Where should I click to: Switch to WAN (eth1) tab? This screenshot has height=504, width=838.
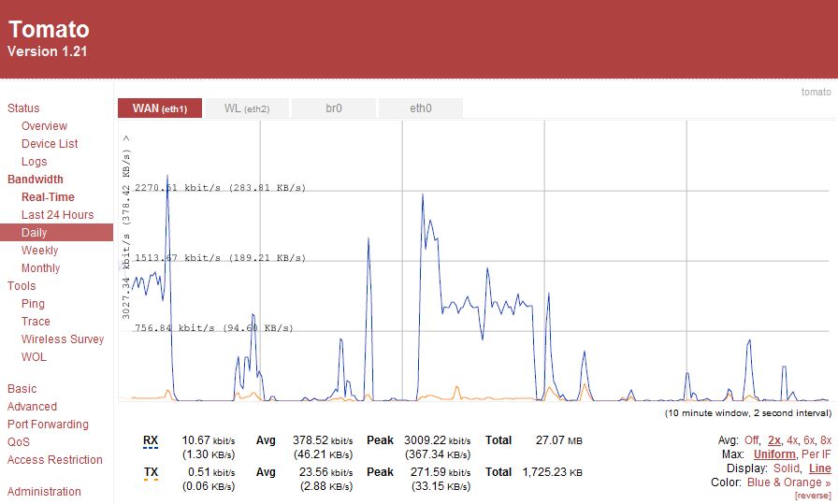(160, 108)
